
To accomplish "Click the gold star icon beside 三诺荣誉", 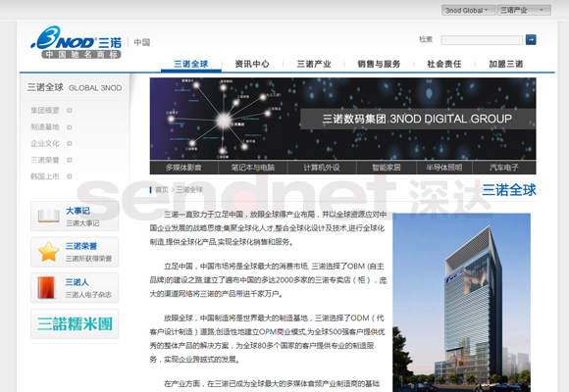I will tap(49, 252).
